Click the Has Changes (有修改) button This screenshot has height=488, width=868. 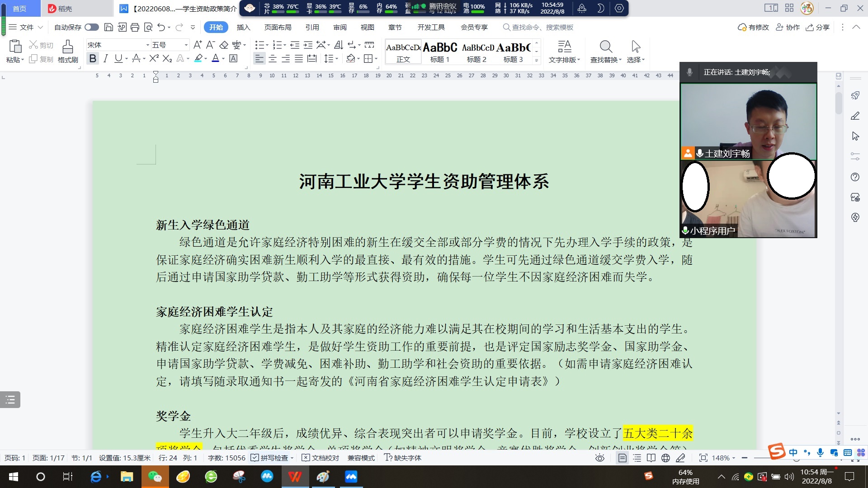753,27
